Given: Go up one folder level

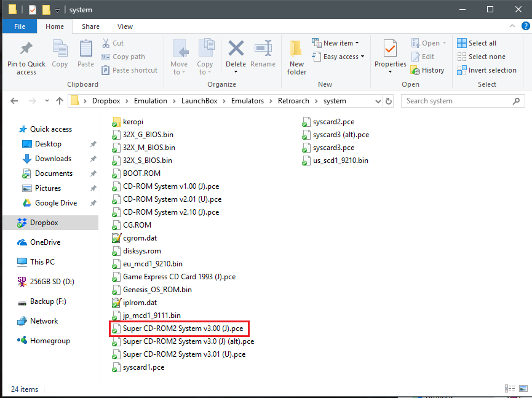Looking at the screenshot, I should [x=60, y=101].
